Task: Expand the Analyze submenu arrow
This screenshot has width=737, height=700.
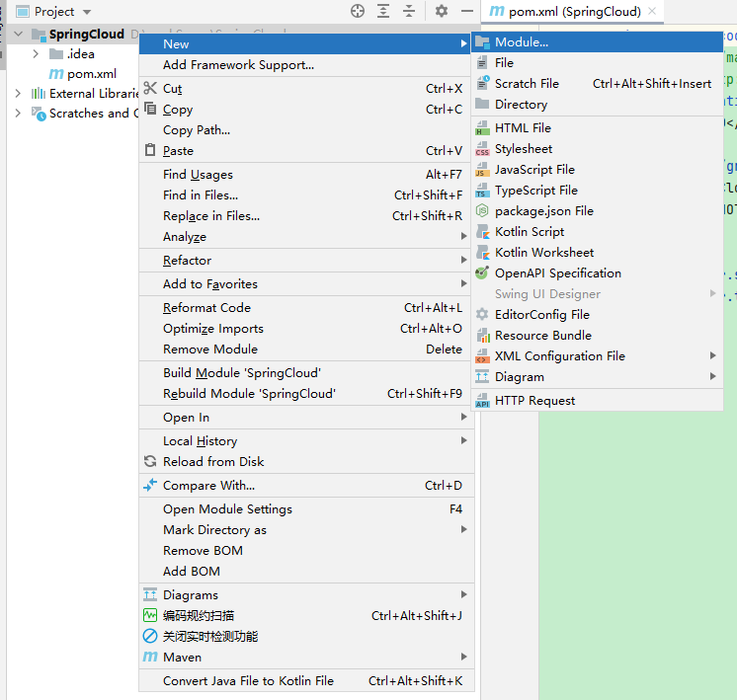Action: tap(464, 236)
